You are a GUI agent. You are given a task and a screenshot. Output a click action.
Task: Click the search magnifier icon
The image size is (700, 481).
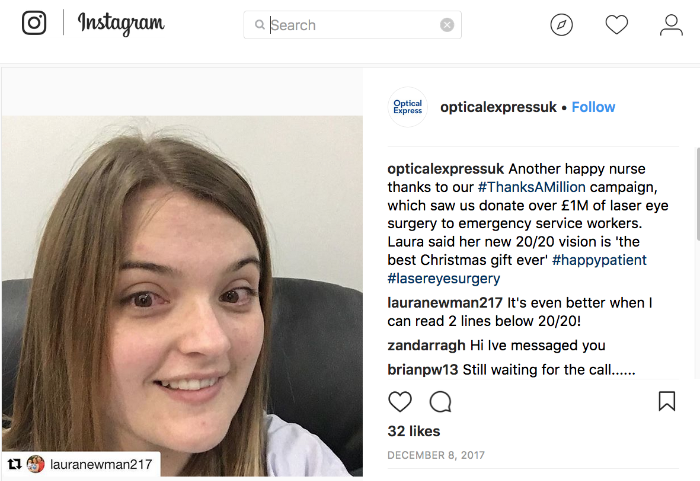click(259, 25)
